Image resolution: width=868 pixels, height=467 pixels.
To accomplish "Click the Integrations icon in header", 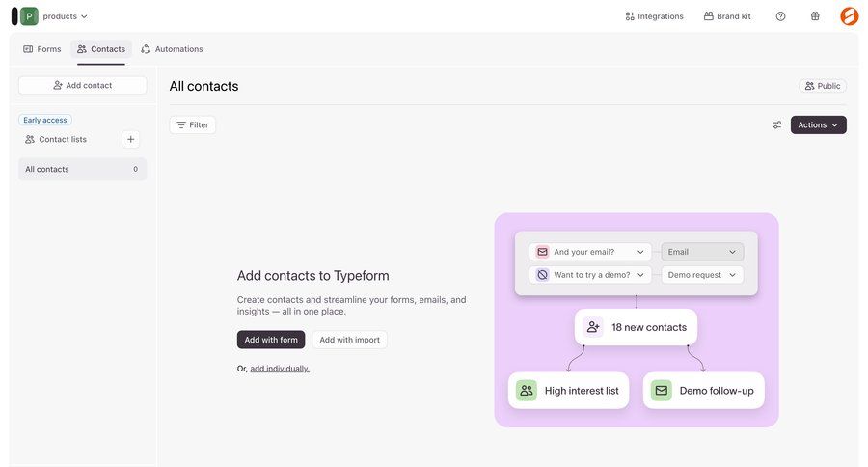I will click(x=630, y=16).
